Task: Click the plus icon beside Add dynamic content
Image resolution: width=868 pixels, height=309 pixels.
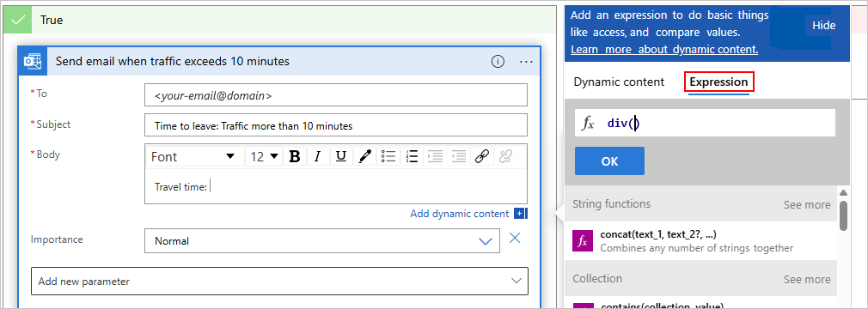Action: pos(519,214)
